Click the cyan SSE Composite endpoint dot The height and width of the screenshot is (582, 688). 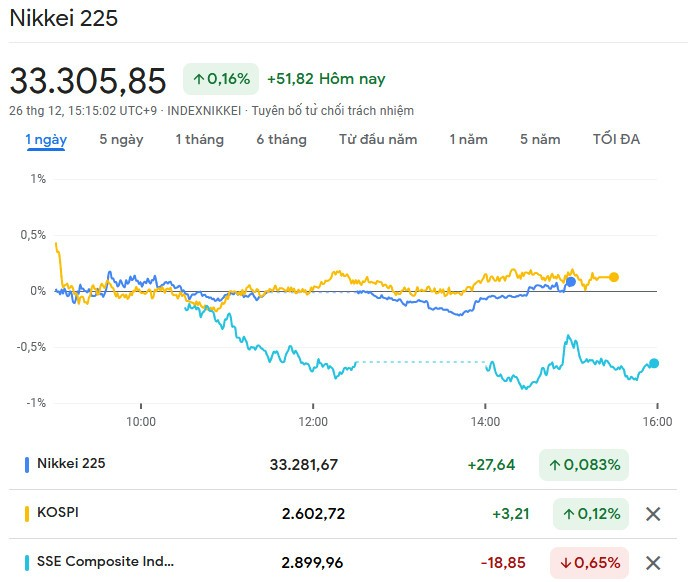[654, 363]
